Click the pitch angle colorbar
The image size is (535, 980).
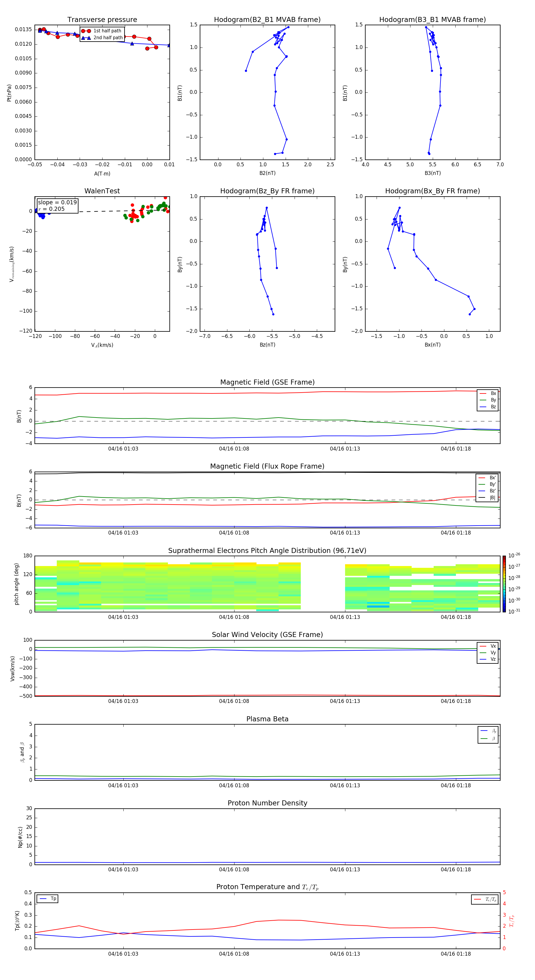504,584
